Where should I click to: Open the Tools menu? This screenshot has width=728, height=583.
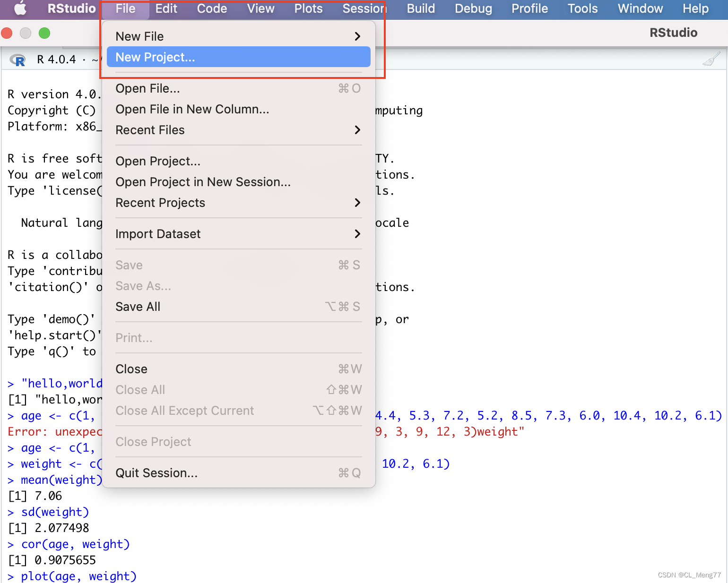pos(582,9)
